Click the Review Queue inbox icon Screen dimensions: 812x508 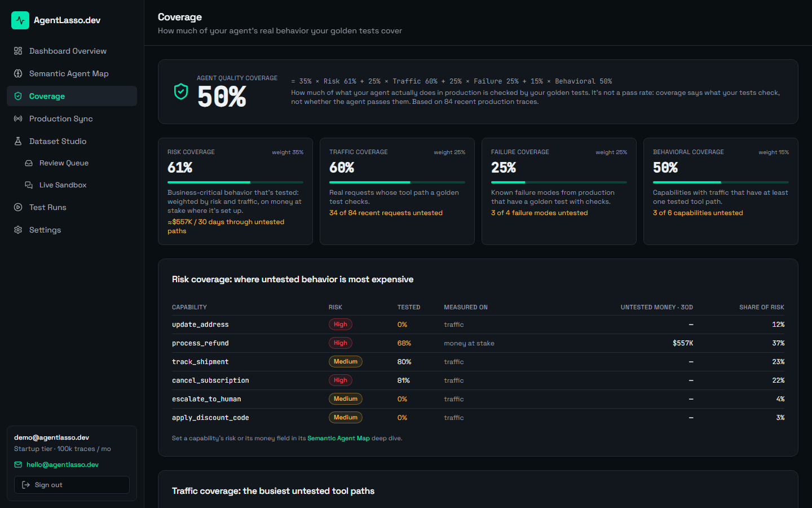click(x=29, y=163)
